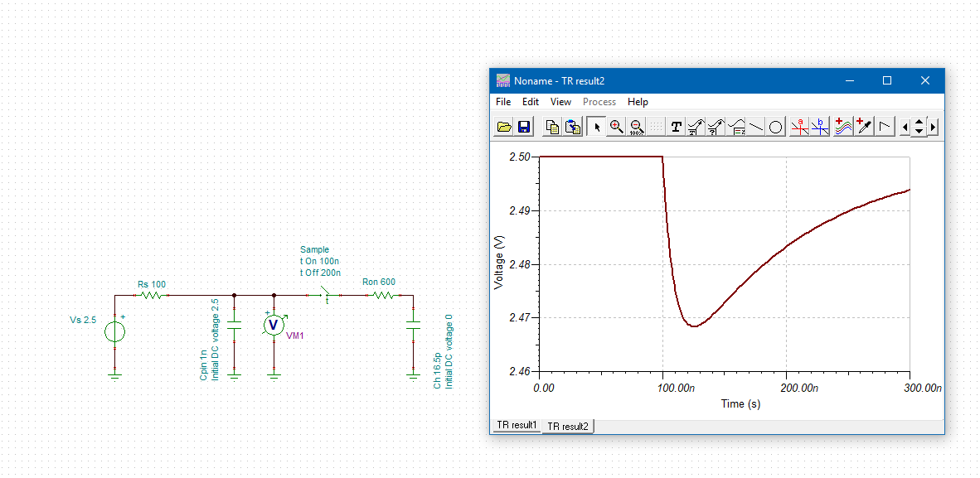The height and width of the screenshot is (478, 980).
Task: Select the pointer tool in the toolbar
Action: 596,126
